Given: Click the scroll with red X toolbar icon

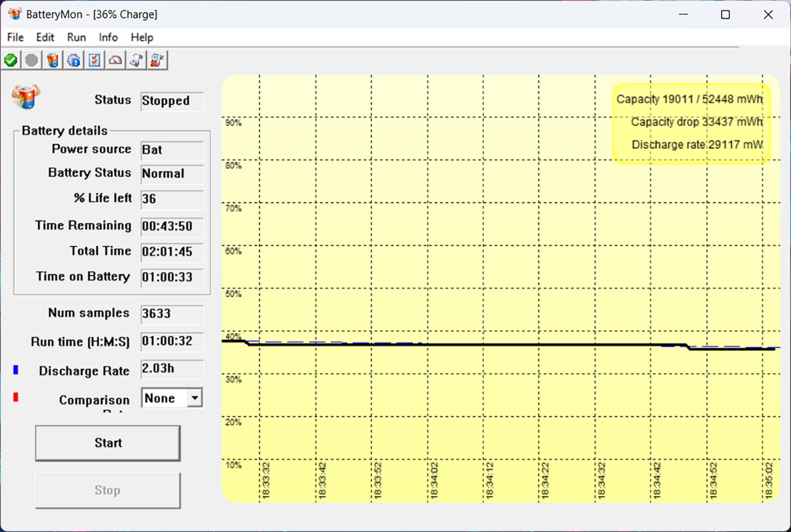Looking at the screenshot, I should [x=157, y=60].
